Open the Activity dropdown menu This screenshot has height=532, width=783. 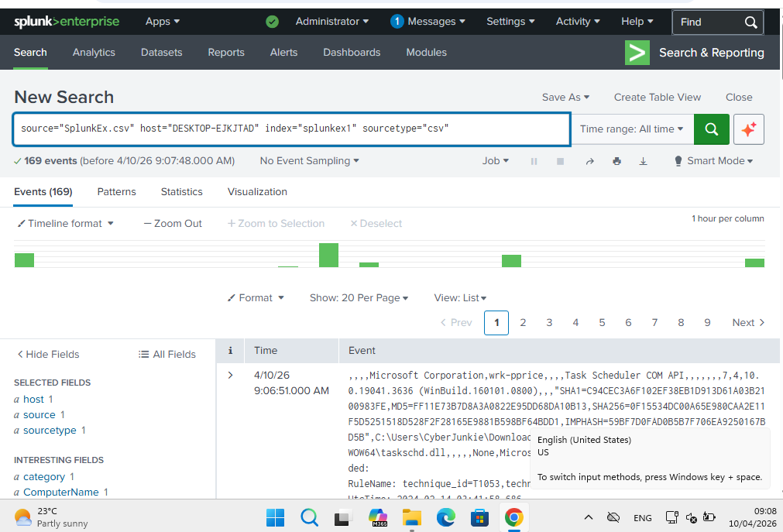click(x=578, y=22)
